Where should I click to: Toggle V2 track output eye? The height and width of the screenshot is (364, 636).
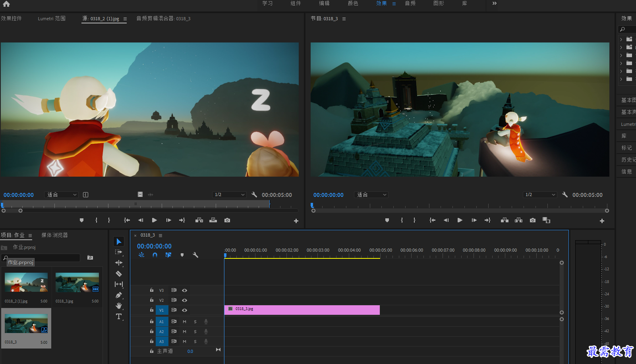(185, 300)
